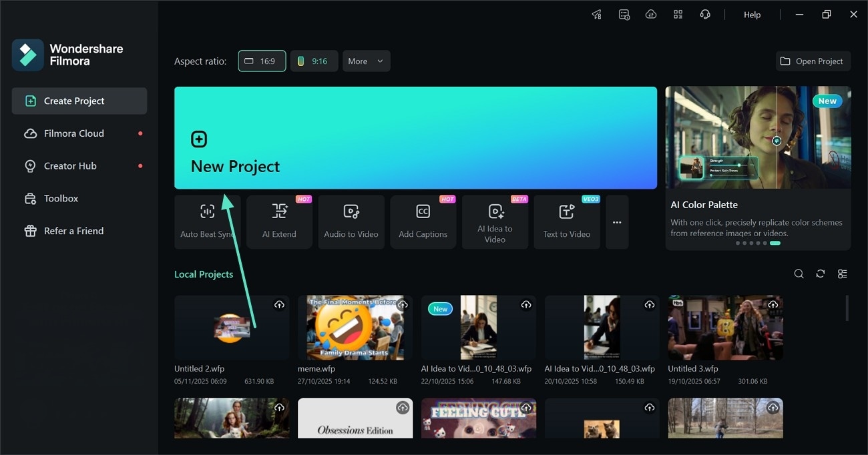Upload Untitled 3.wfp to cloud icon
This screenshot has width=868, height=455.
pyautogui.click(x=773, y=304)
